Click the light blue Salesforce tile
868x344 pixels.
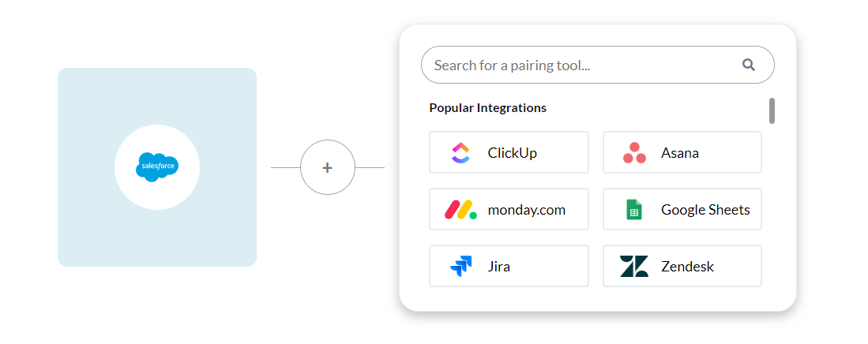[x=157, y=167]
